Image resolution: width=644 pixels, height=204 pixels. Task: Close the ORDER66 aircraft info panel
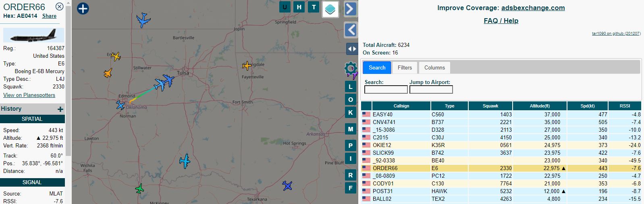click(59, 6)
